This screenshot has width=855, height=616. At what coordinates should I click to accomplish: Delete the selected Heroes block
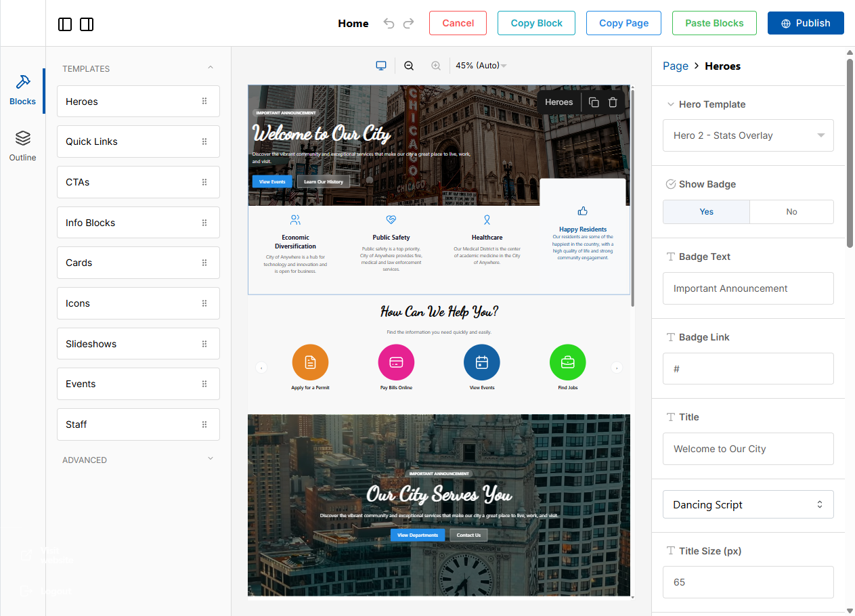(x=613, y=102)
